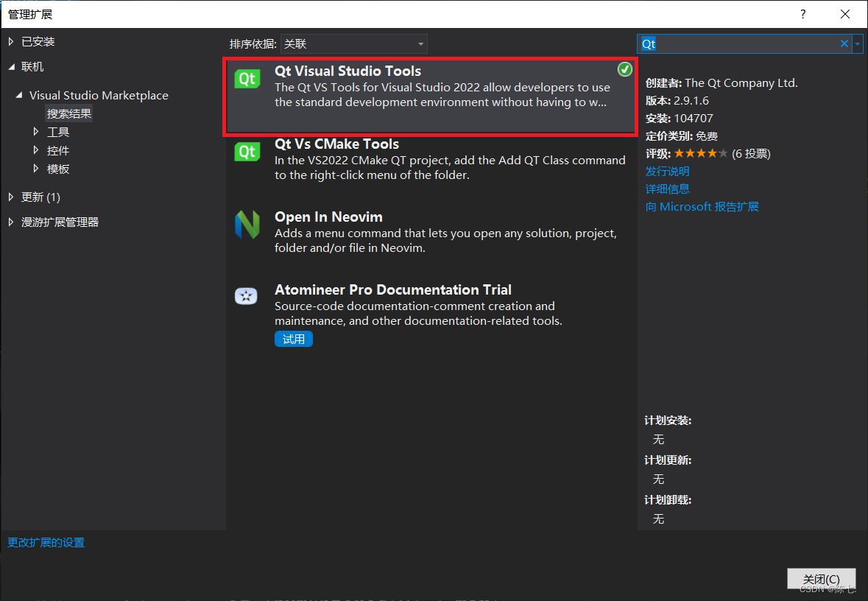The image size is (868, 601).
Task: Click the 试用 trial button
Action: coord(294,339)
